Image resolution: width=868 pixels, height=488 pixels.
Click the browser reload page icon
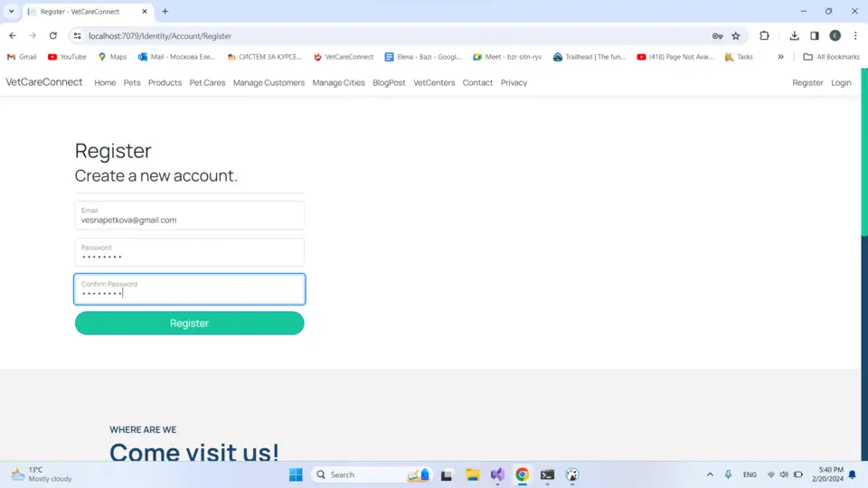[53, 36]
